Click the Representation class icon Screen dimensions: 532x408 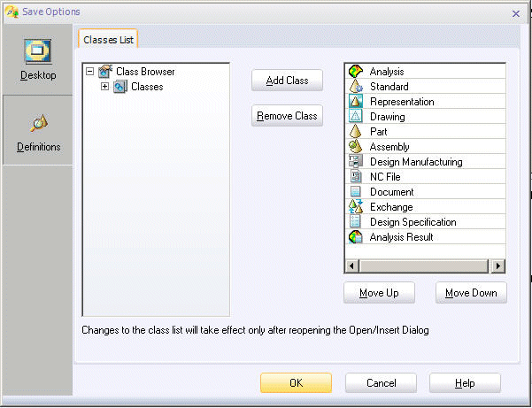[x=356, y=102]
